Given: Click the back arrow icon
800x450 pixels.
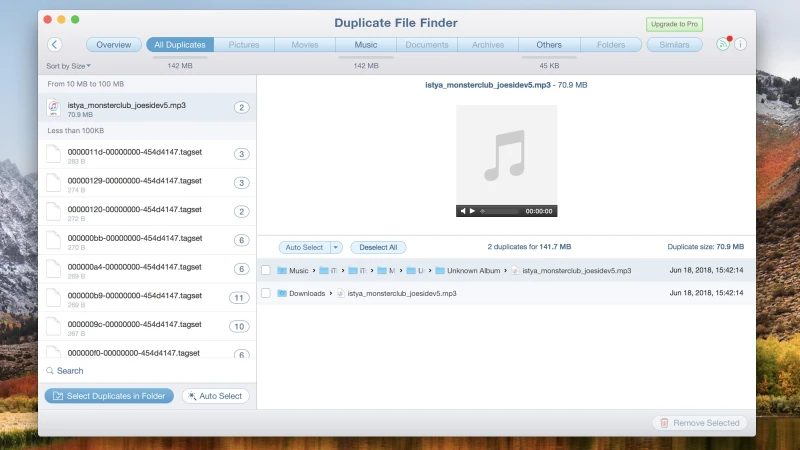Looking at the screenshot, I should pos(55,44).
